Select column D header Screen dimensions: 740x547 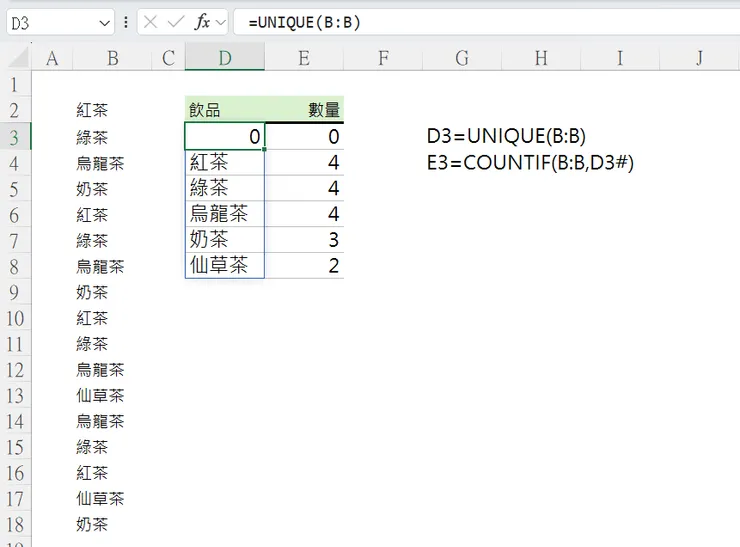pyautogui.click(x=225, y=58)
